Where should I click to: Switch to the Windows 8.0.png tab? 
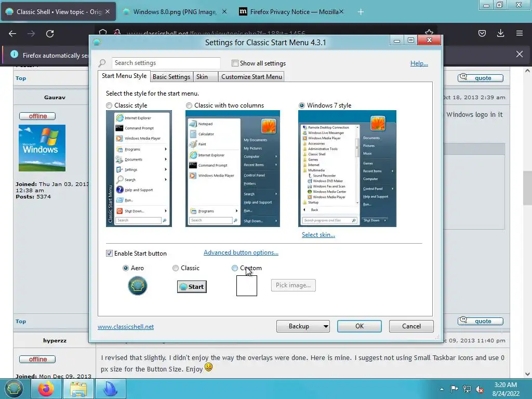175,12
